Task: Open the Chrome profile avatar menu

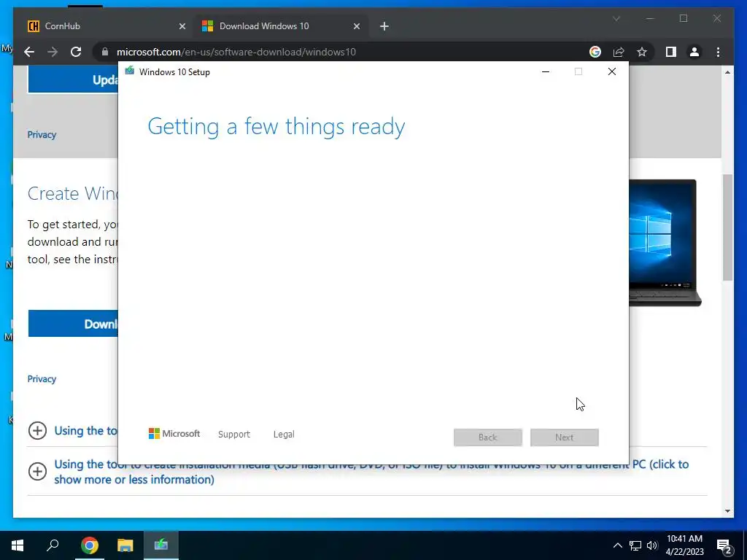Action: (694, 52)
